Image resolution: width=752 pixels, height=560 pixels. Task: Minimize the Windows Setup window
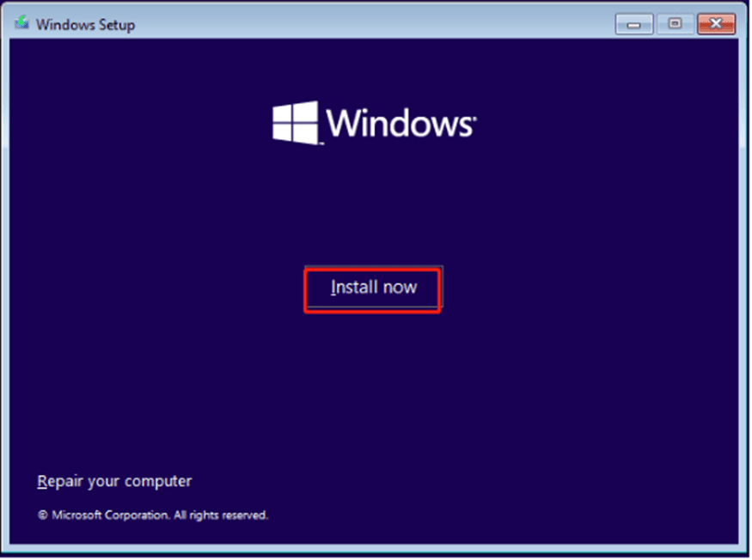point(636,24)
